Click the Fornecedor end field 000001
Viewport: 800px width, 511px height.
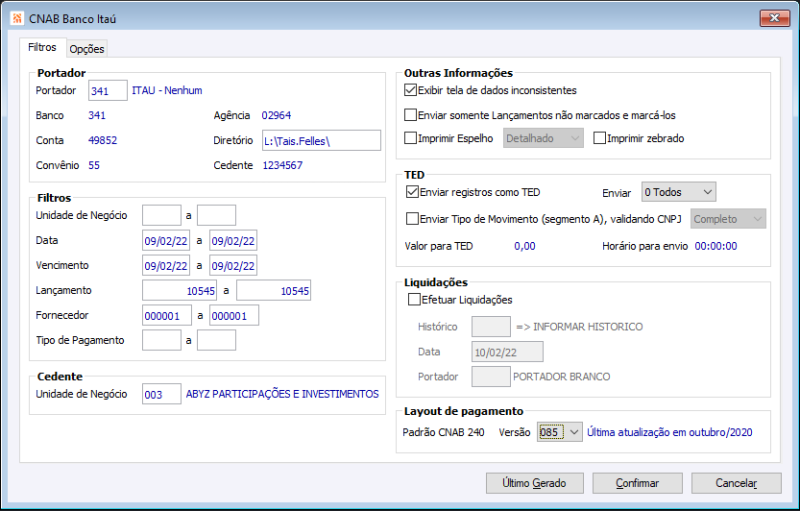click(x=234, y=316)
